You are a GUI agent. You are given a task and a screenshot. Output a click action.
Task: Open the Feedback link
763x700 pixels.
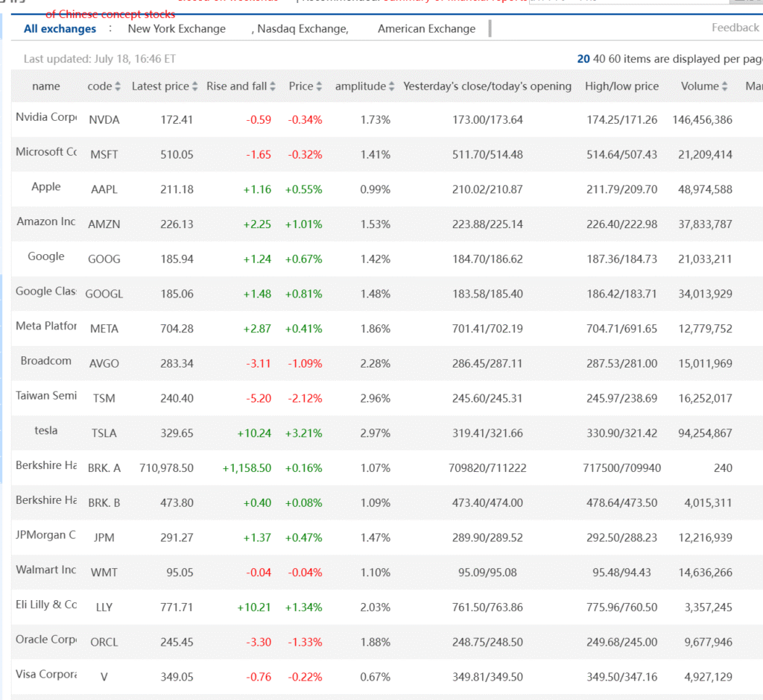[735, 28]
